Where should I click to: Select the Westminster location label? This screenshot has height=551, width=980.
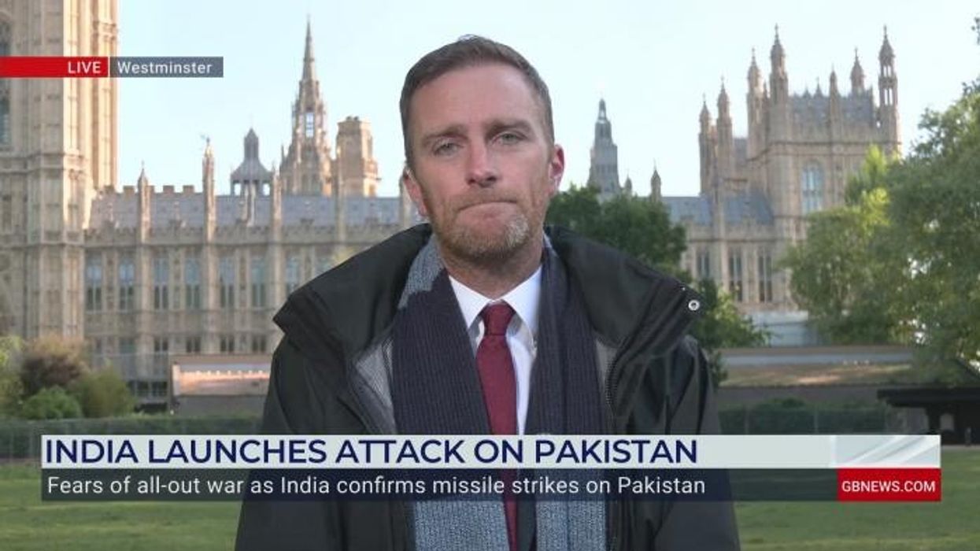[x=165, y=67]
